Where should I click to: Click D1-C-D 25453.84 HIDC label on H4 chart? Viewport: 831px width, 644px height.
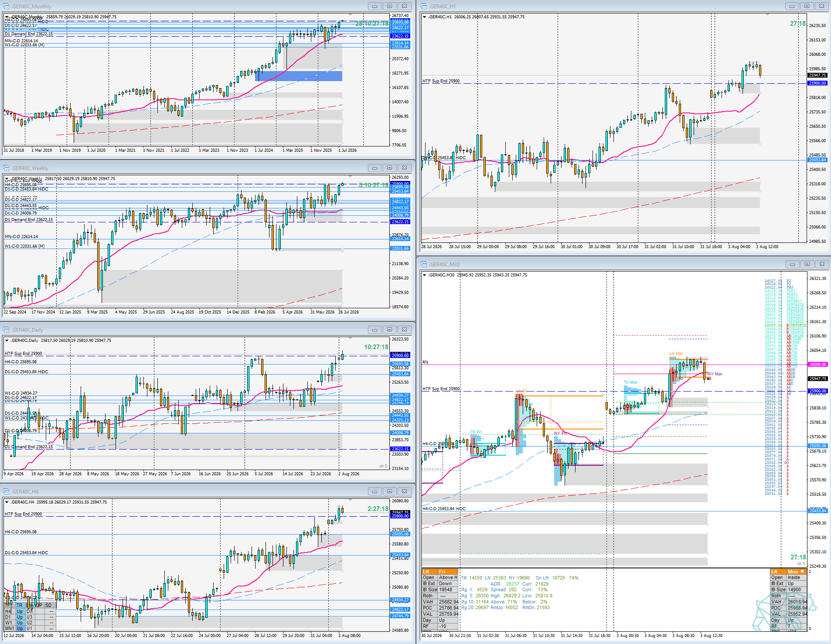pos(27,553)
